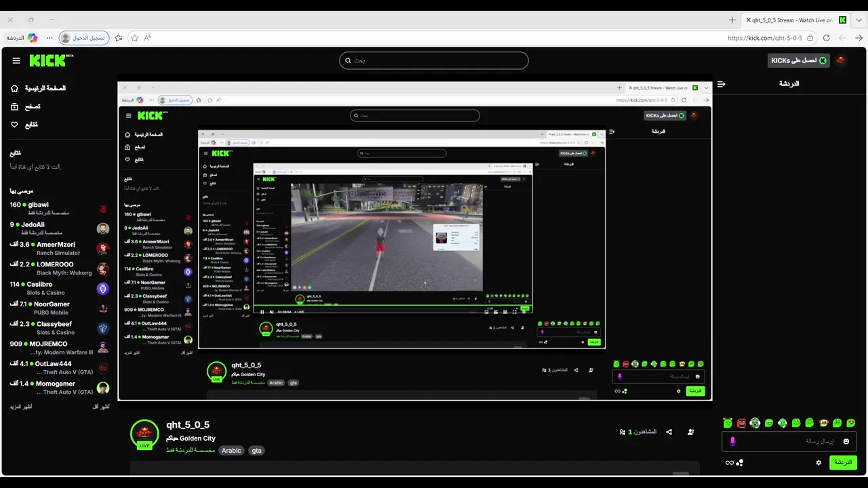Click the viewers count icon
868x488 pixels.
pyautogui.click(x=623, y=432)
